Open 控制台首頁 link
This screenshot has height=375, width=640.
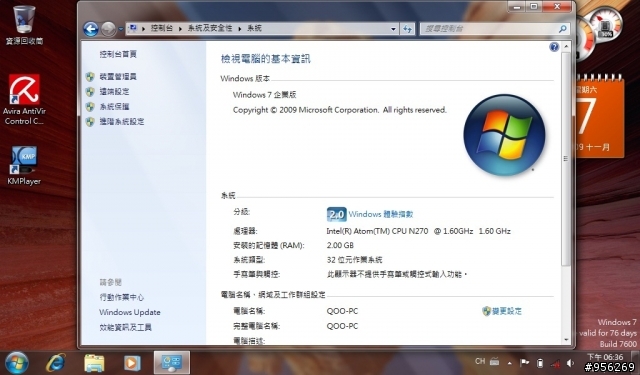[x=118, y=54]
